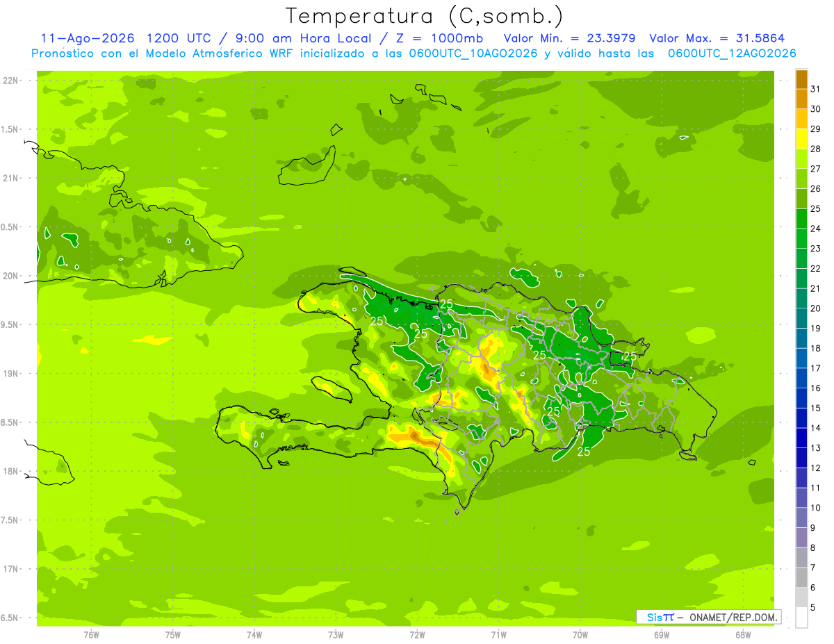Click the colorbar label '31'
Screen dimensions: 834x644
coord(815,89)
